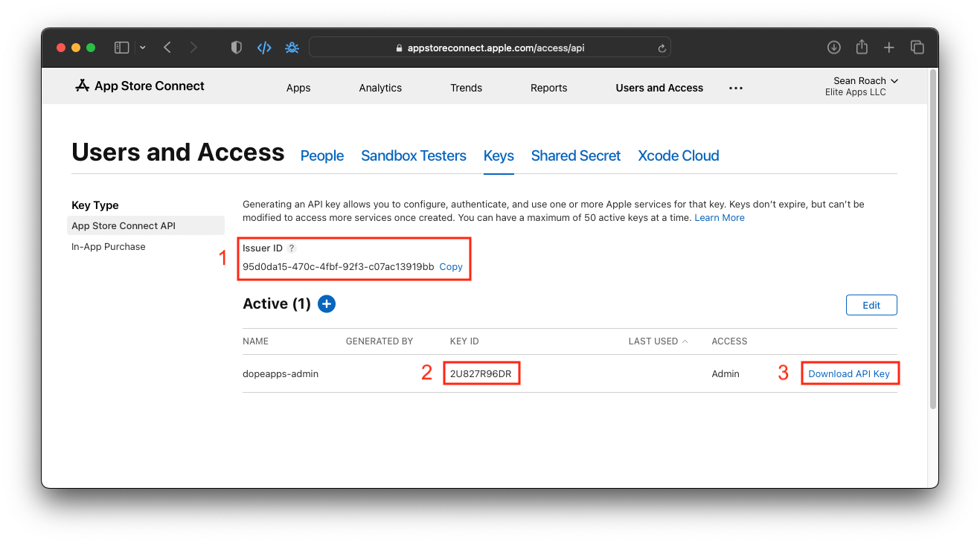Go back with the back arrow

(167, 48)
